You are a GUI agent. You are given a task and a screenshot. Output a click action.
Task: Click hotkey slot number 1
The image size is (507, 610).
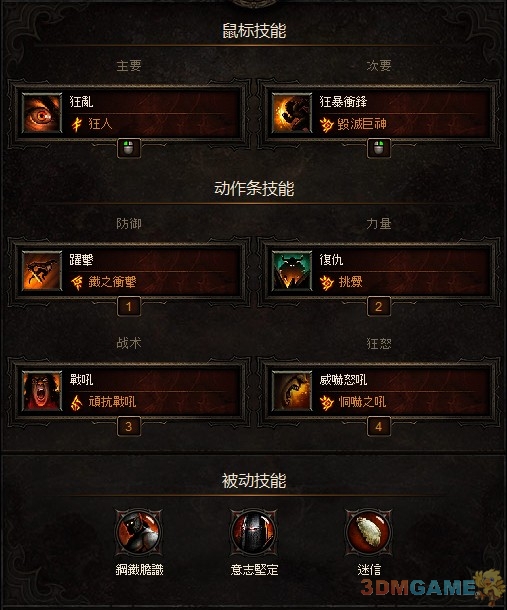[x=129, y=307]
